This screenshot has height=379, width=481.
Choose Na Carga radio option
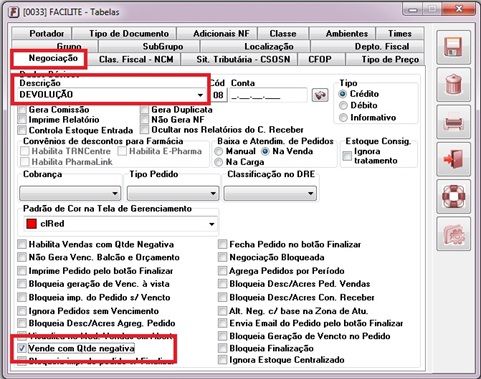[x=219, y=162]
